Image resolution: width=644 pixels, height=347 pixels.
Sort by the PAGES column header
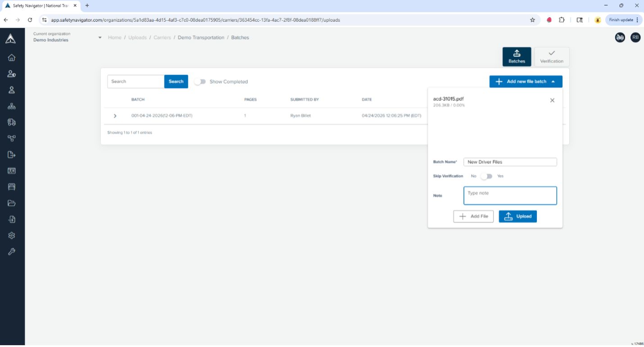(250, 100)
